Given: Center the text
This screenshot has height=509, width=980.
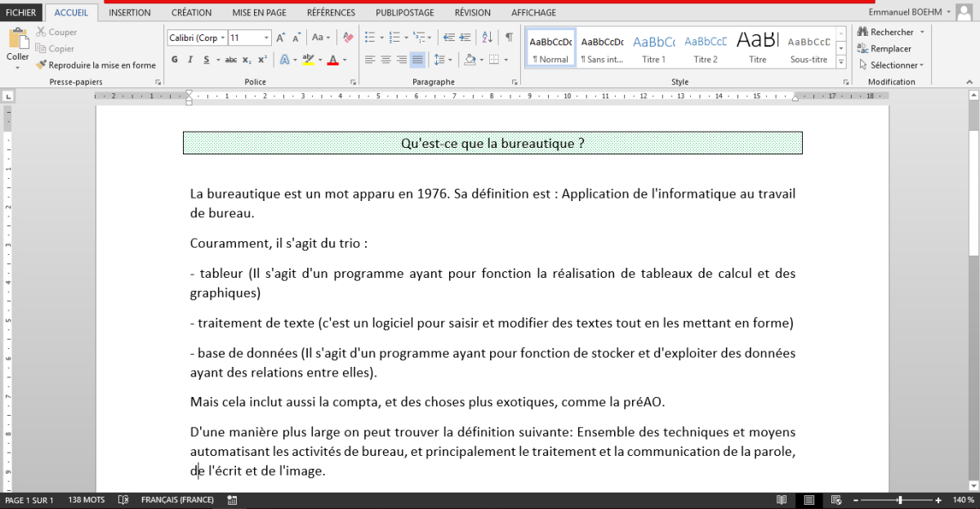Looking at the screenshot, I should tap(385, 60).
